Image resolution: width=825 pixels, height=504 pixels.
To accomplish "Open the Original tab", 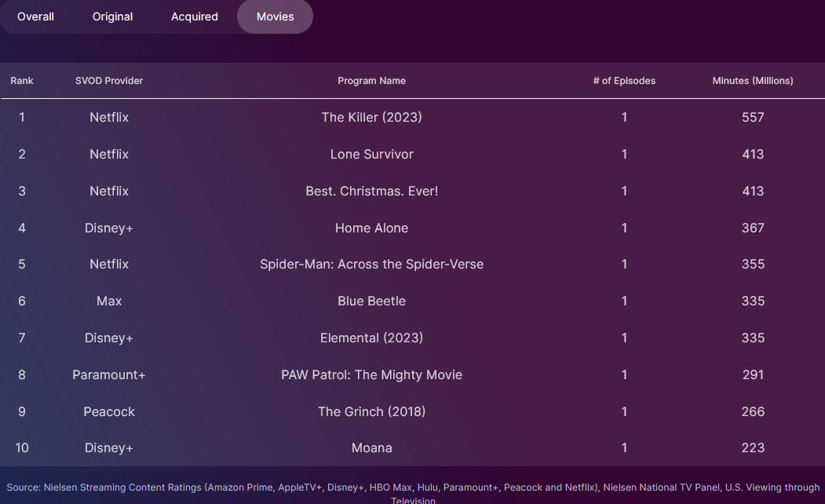I will point(113,16).
